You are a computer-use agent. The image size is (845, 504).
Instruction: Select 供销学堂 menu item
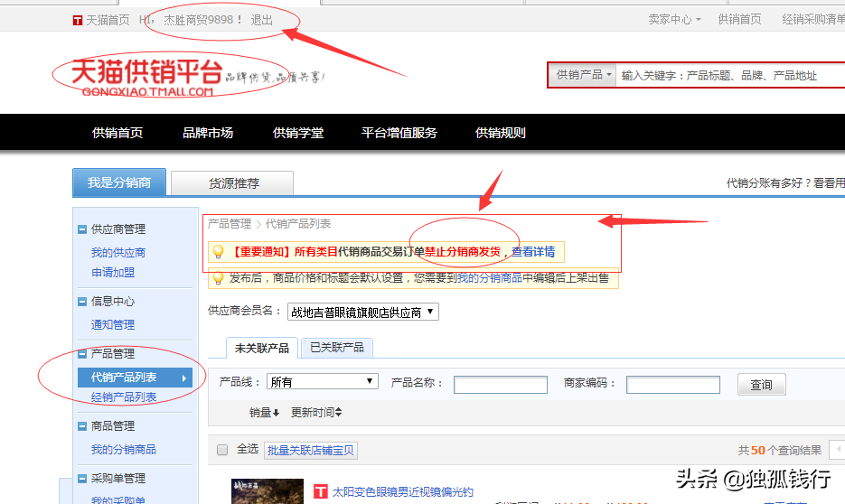(x=298, y=133)
